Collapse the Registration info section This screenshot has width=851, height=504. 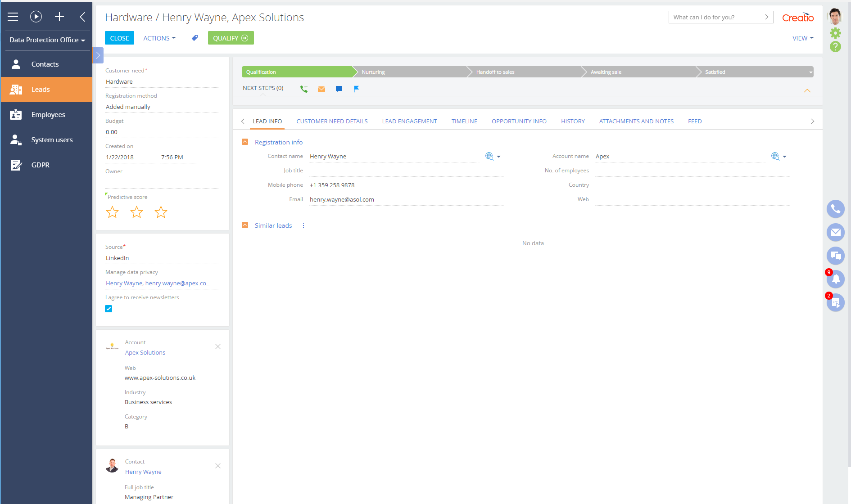pos(245,142)
